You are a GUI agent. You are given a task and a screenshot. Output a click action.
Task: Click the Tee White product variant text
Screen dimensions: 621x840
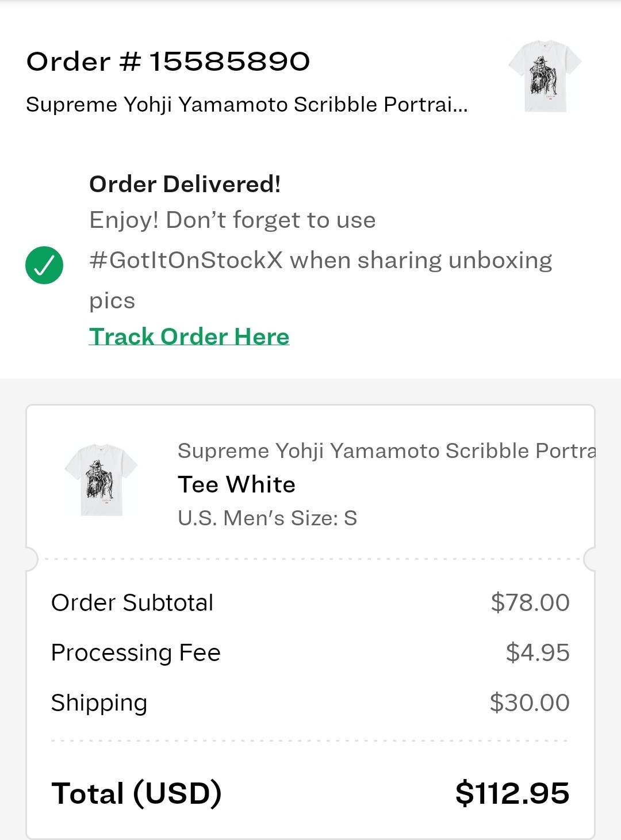236,484
